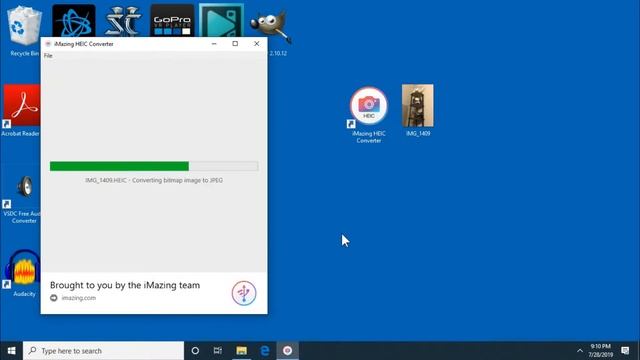Click 'Brought to you by the iMazing team'

[x=125, y=285]
